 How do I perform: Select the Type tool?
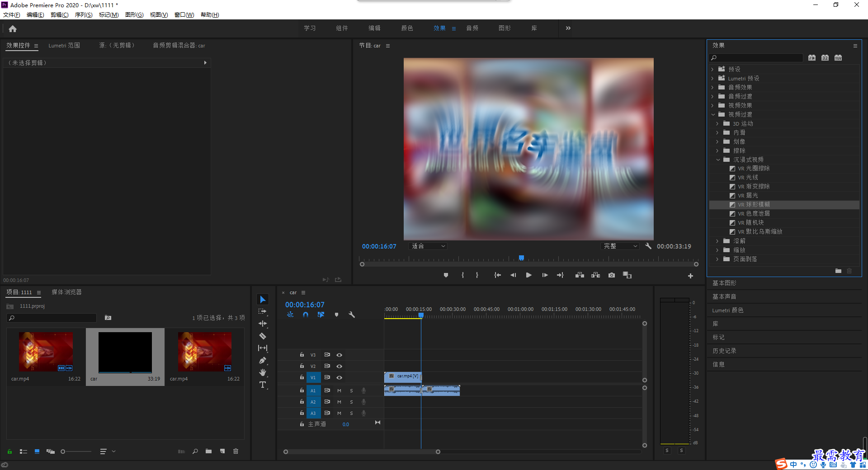(263, 385)
